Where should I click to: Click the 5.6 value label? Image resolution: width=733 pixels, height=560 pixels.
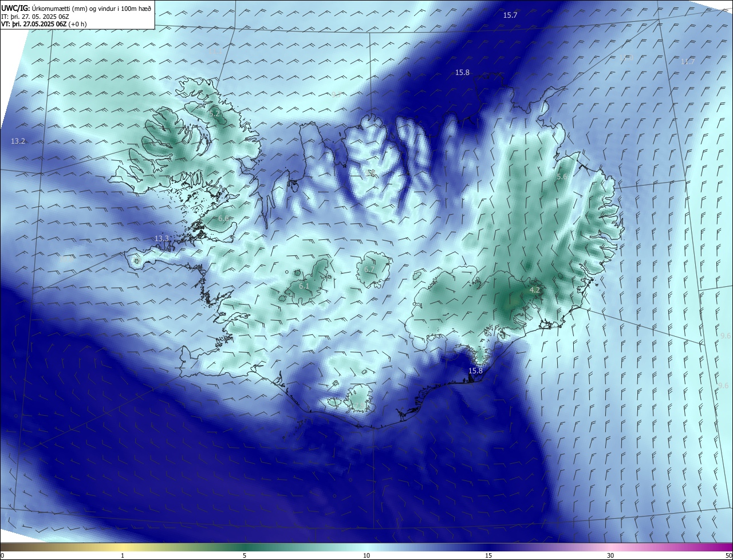coord(562,177)
